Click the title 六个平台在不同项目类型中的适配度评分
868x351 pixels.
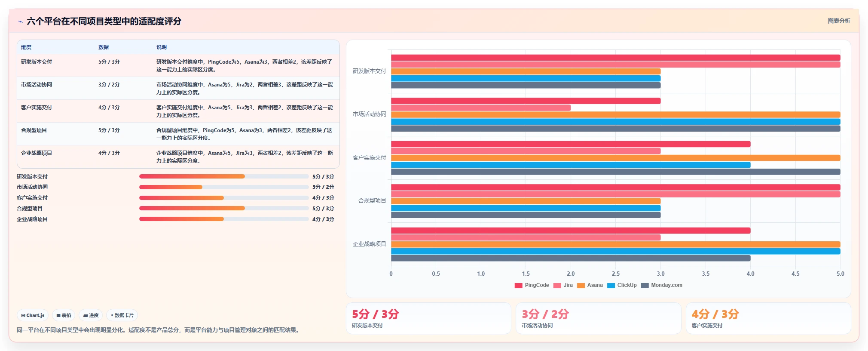[104, 22]
